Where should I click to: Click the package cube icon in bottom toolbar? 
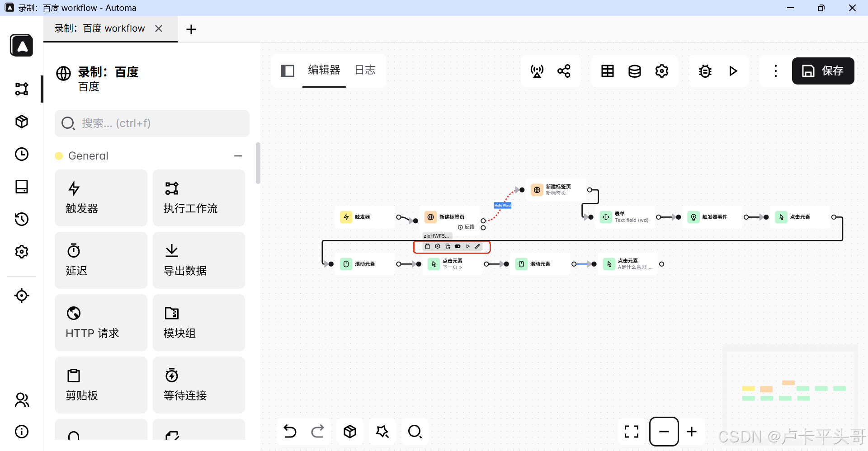pos(350,432)
